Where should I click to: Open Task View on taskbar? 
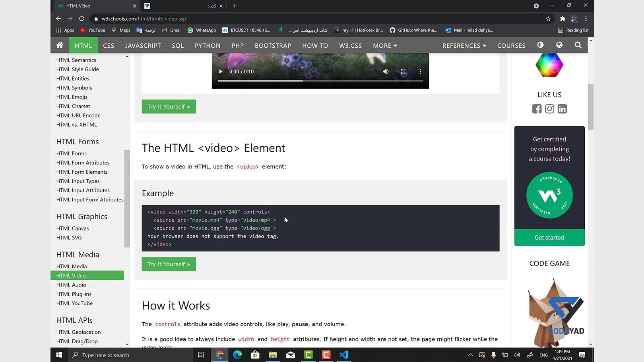coord(201,355)
